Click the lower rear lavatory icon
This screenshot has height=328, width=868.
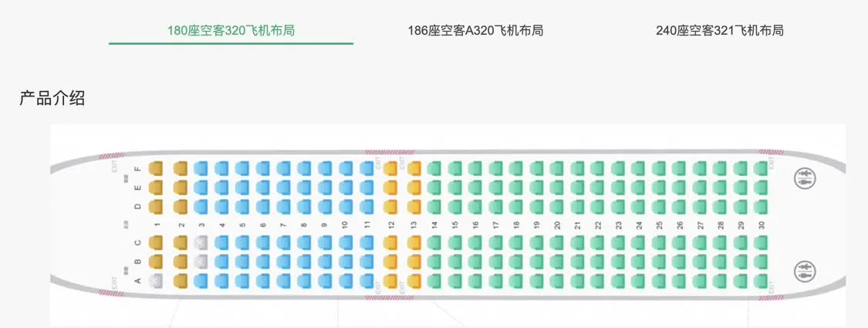tap(804, 270)
